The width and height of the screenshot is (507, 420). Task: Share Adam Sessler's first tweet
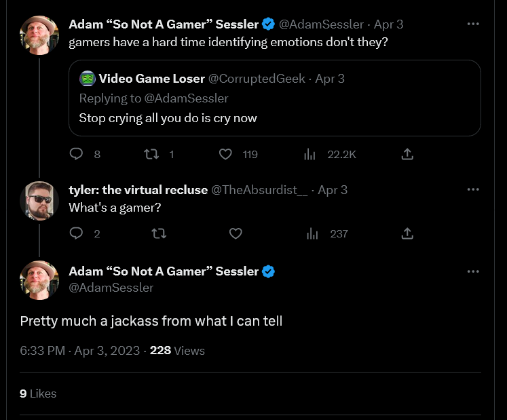[x=407, y=154]
